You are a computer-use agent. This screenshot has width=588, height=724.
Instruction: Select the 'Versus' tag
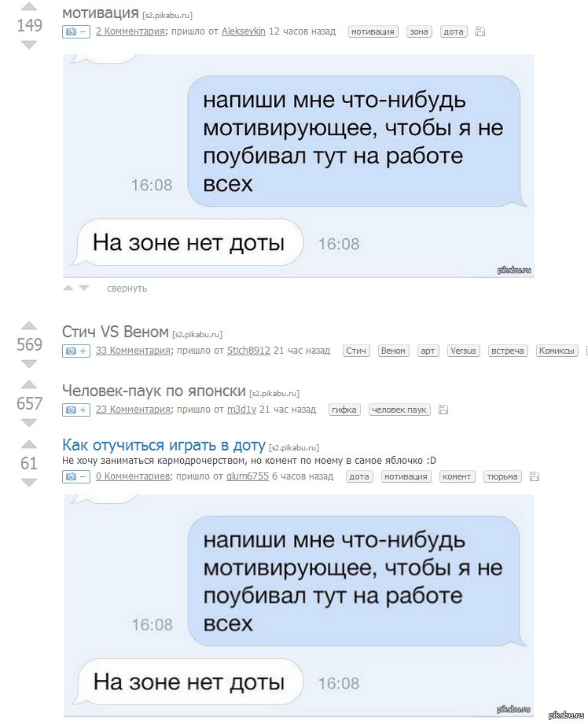[464, 351]
